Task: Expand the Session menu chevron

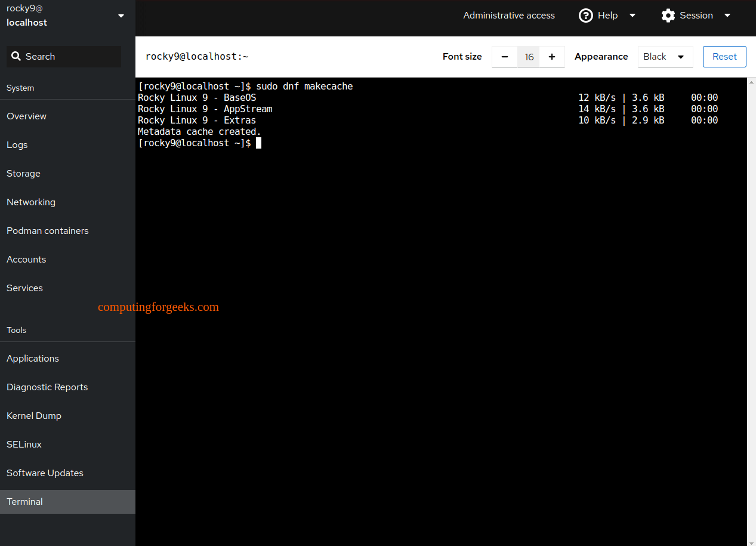Action: click(727, 16)
